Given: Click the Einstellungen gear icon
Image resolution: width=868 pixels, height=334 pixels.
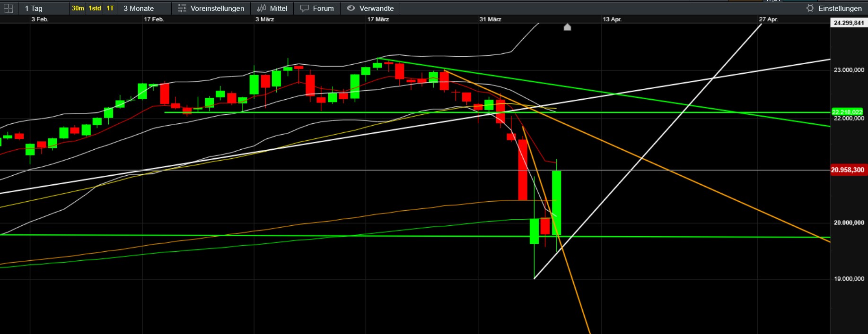Looking at the screenshot, I should pos(810,8).
